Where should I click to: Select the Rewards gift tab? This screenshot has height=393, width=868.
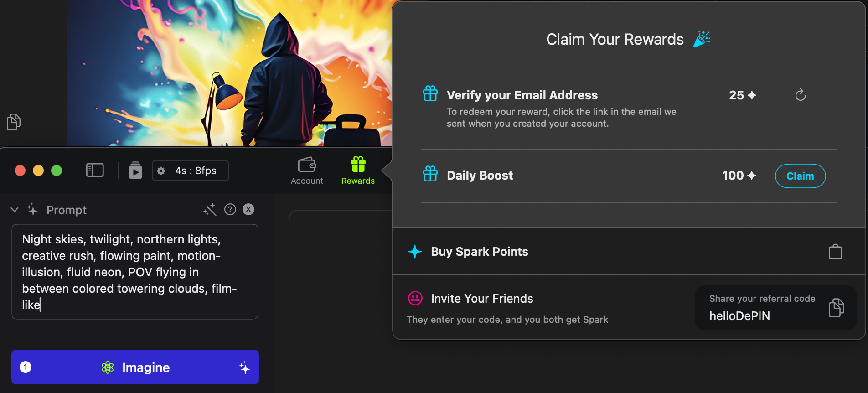coord(358,171)
